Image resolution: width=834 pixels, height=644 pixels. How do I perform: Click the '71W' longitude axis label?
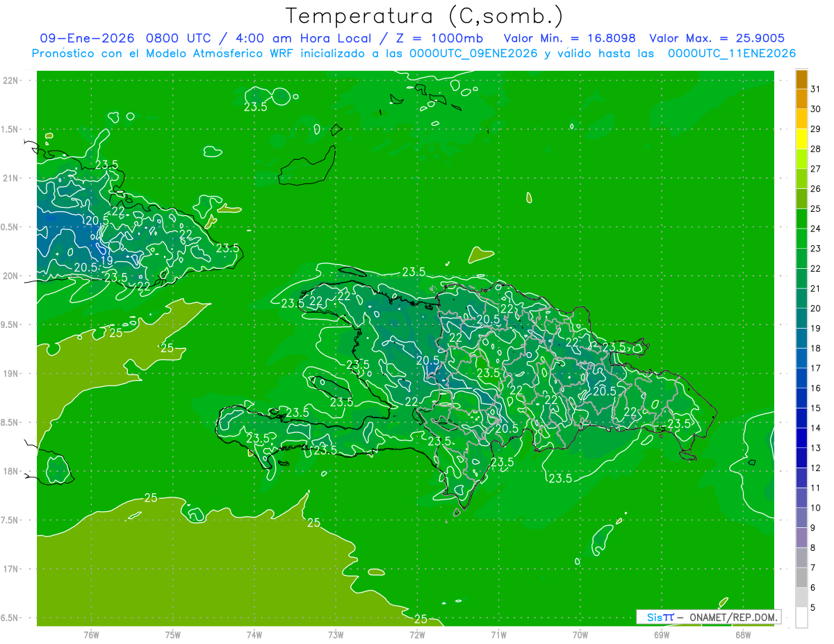(498, 635)
